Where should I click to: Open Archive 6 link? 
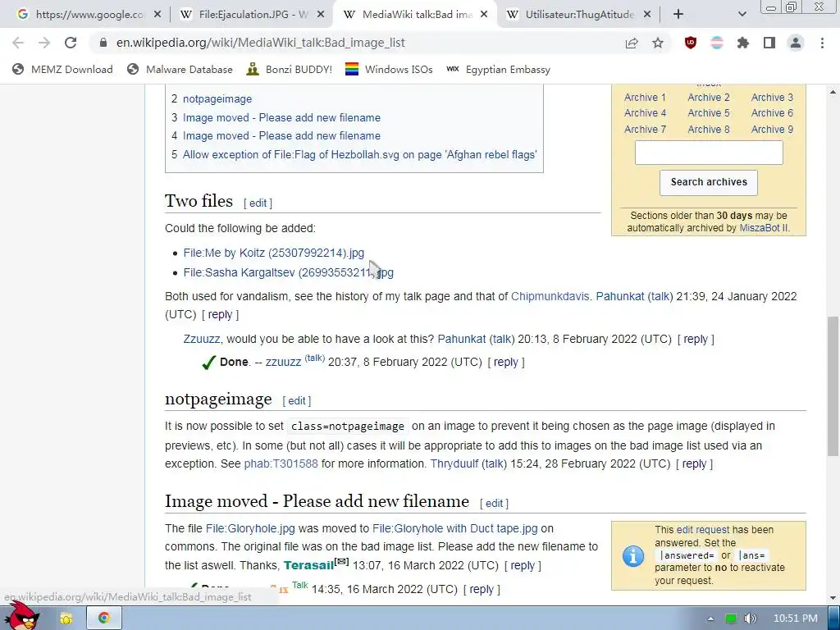[x=772, y=113]
